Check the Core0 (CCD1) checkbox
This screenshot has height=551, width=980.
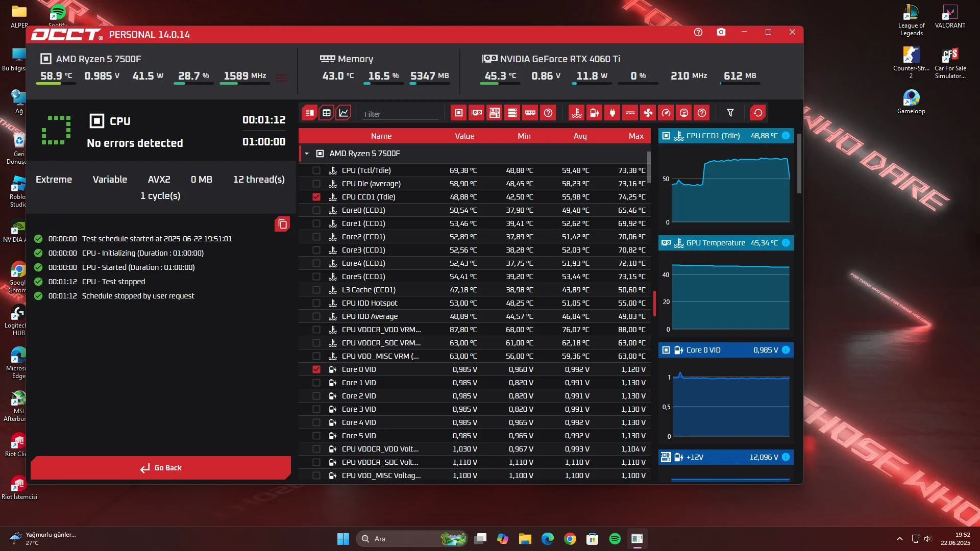coord(316,210)
